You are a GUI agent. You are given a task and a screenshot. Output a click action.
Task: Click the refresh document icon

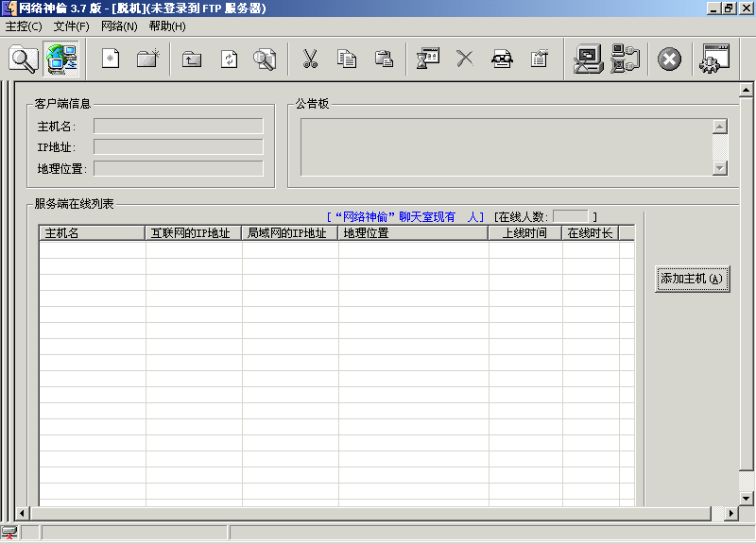coord(229,59)
